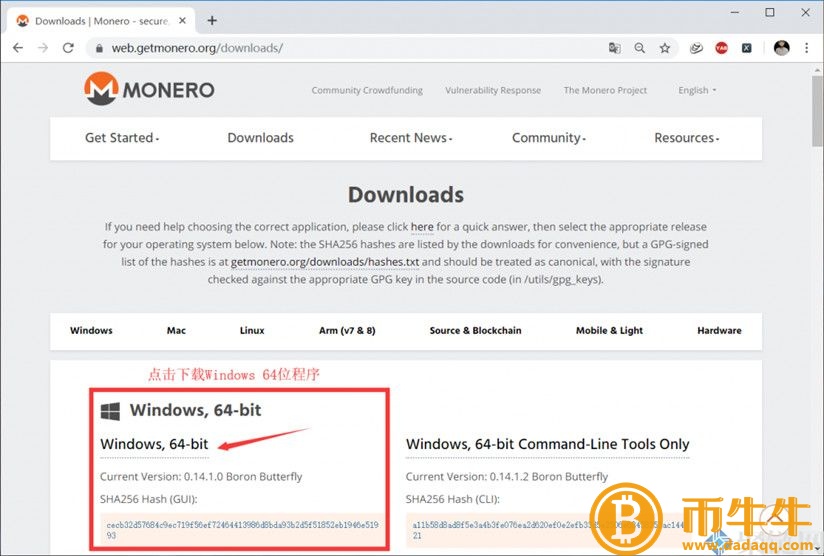The image size is (824, 556).
Task: Expand the Community dropdown menu
Action: [549, 138]
